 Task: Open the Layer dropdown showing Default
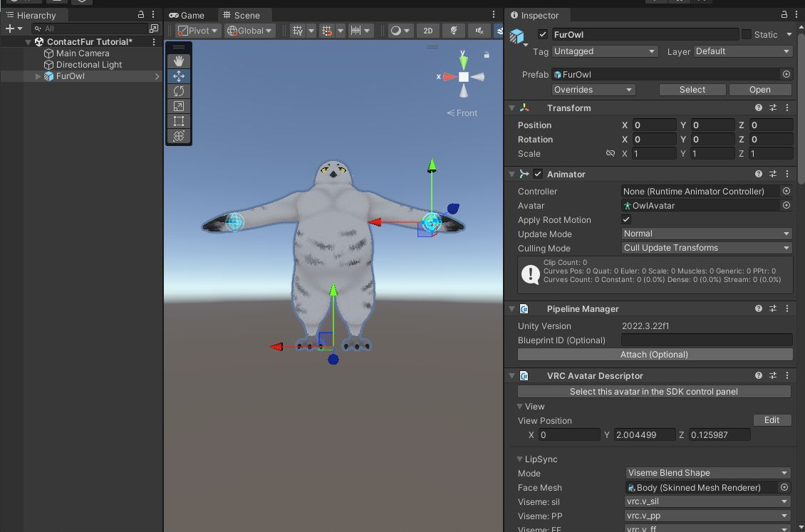tap(743, 51)
